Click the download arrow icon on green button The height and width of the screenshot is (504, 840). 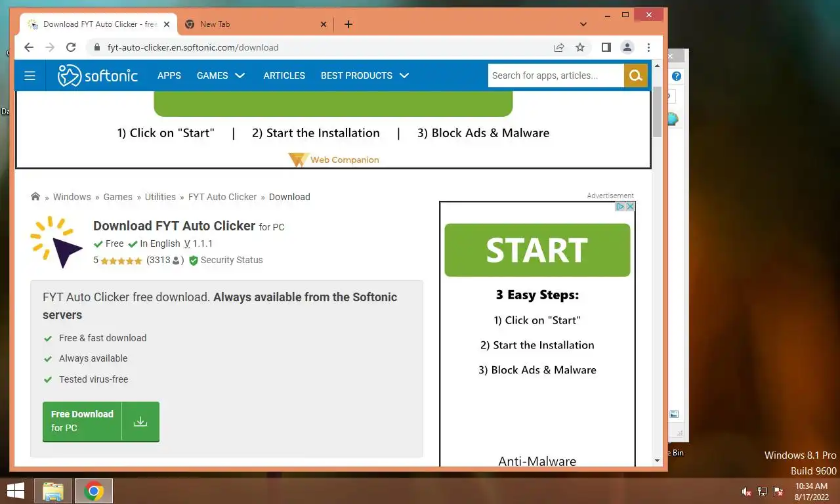[140, 421]
